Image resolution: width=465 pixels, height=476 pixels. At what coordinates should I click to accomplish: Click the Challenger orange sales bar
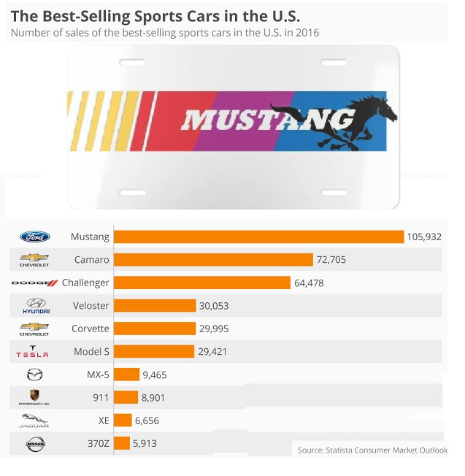[202, 283]
